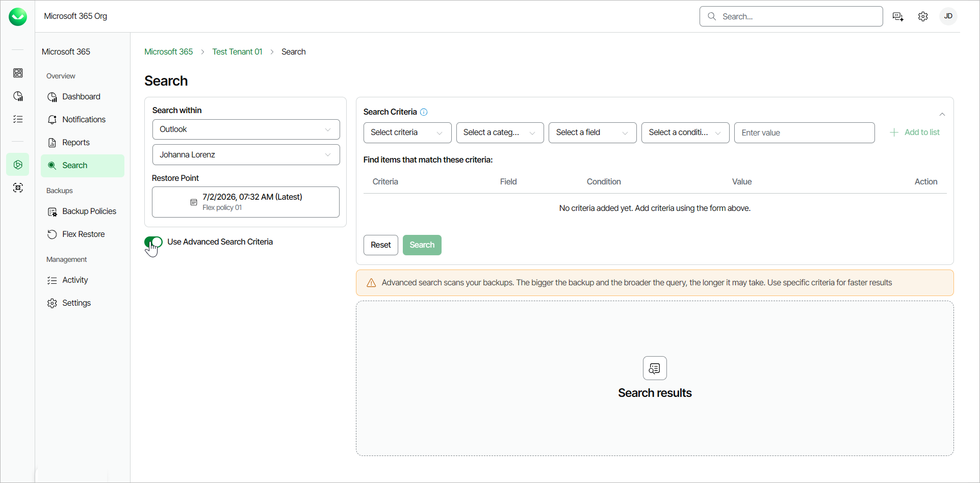Open Notifications in the sidebar

[83, 120]
